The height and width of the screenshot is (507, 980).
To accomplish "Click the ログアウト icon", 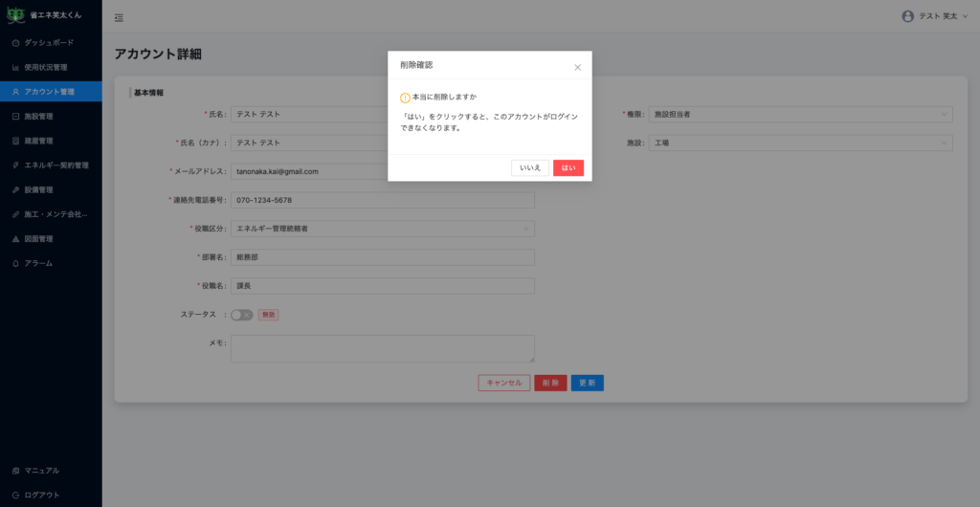I will click(15, 495).
